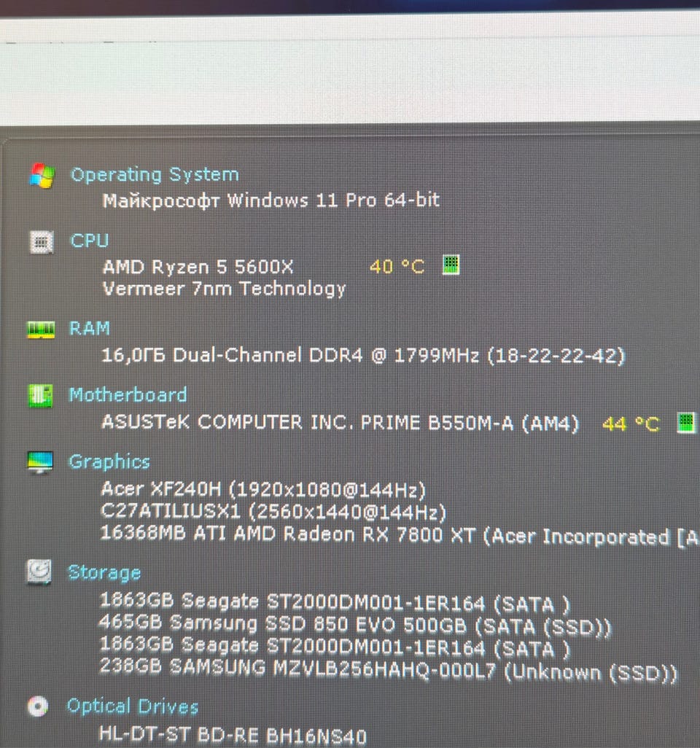Open the Optical Drives section heading
700x748 pixels.
click(132, 706)
